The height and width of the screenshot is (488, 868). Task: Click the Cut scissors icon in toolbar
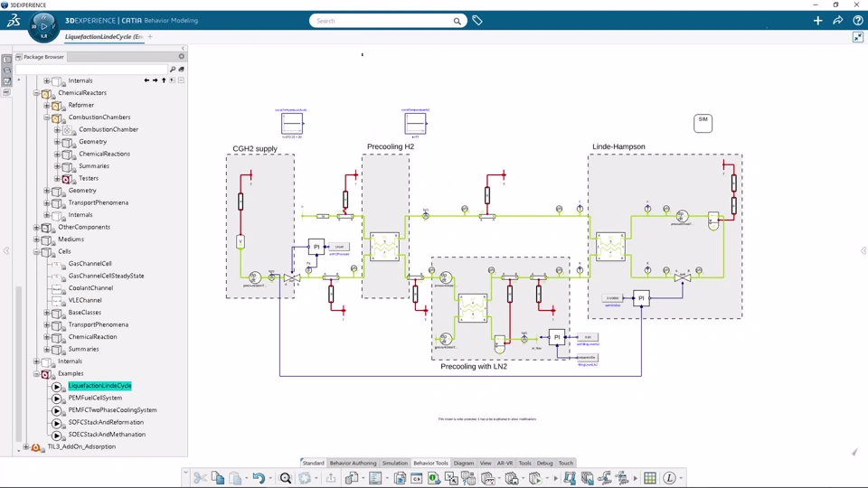click(x=200, y=478)
